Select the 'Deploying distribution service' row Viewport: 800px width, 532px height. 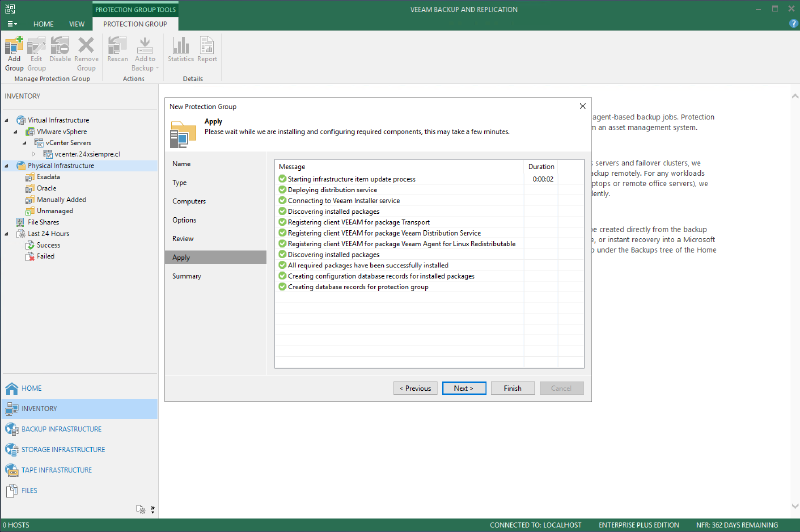(429, 190)
